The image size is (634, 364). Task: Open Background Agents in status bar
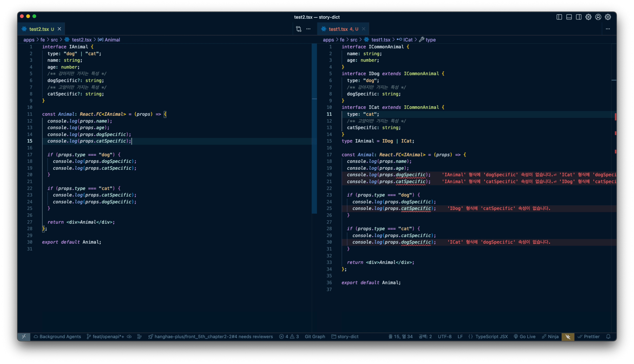[x=57, y=337]
